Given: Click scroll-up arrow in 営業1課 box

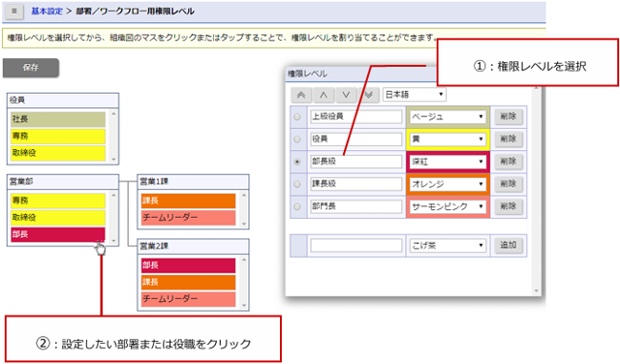Looking at the screenshot, I should 244,196.
